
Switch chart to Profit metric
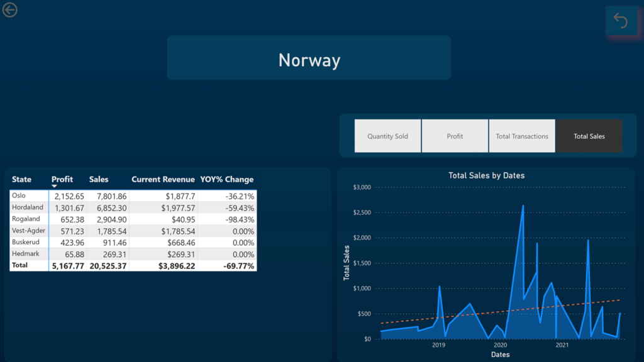pyautogui.click(x=455, y=136)
